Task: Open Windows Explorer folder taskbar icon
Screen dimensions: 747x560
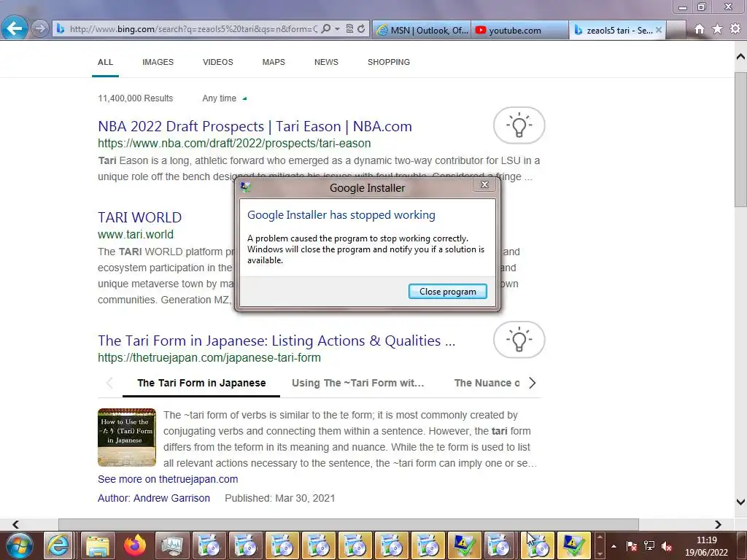Action: pyautogui.click(x=98, y=545)
